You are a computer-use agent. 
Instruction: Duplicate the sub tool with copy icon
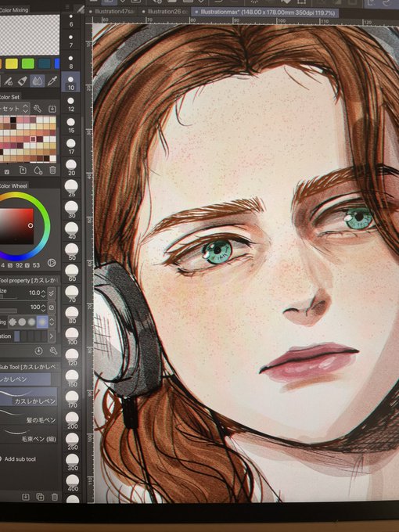point(40,497)
